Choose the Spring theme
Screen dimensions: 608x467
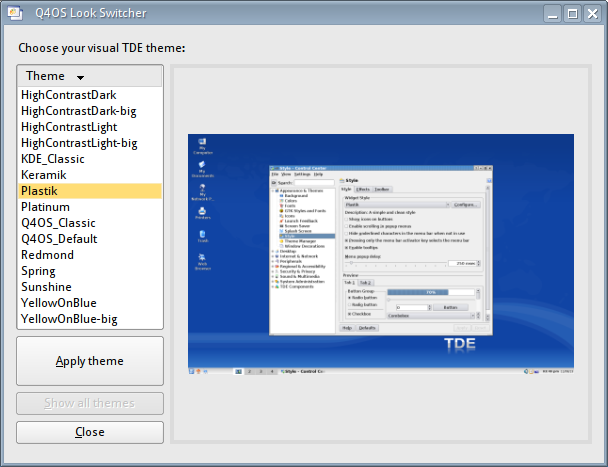click(x=90, y=271)
